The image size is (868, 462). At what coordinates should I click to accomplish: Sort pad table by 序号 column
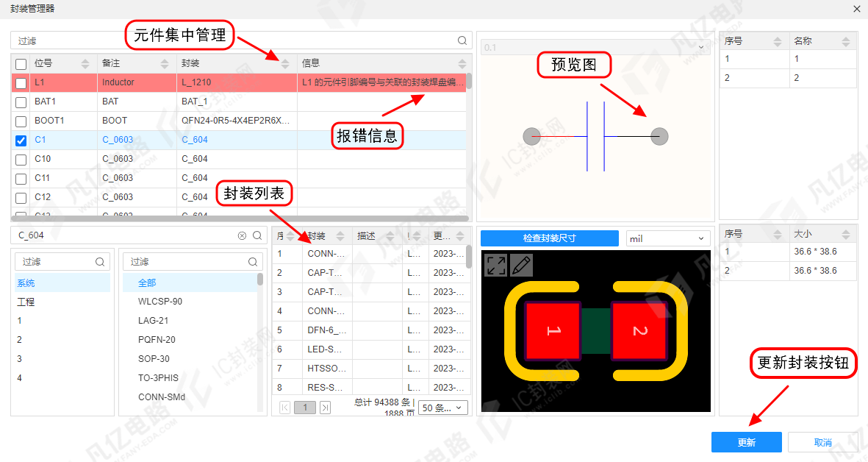[x=777, y=235]
